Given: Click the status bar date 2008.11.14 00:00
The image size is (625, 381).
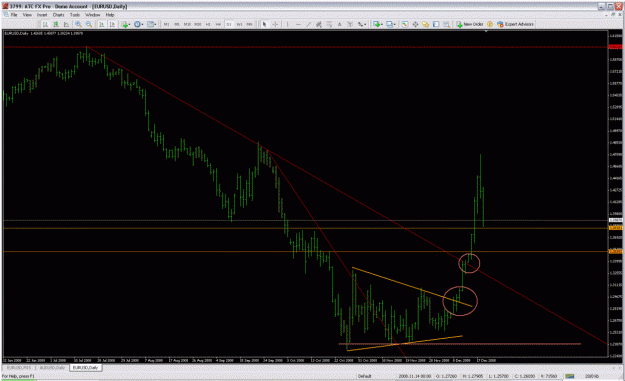Looking at the screenshot, I should pyautogui.click(x=414, y=376).
